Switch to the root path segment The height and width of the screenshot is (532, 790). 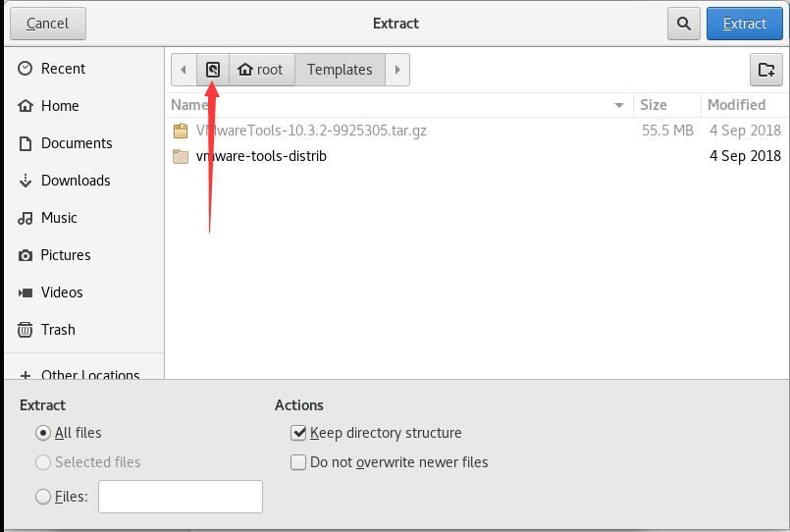[261, 70]
